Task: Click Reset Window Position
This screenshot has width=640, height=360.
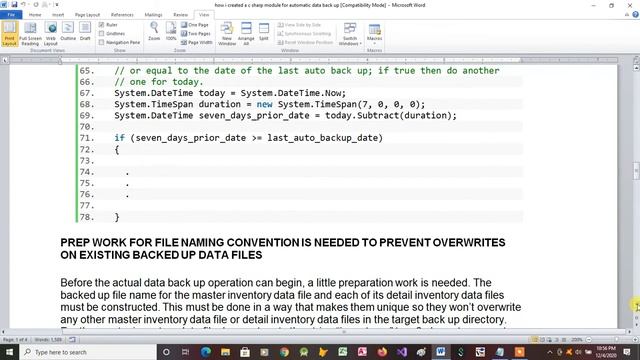Action: coord(305,42)
